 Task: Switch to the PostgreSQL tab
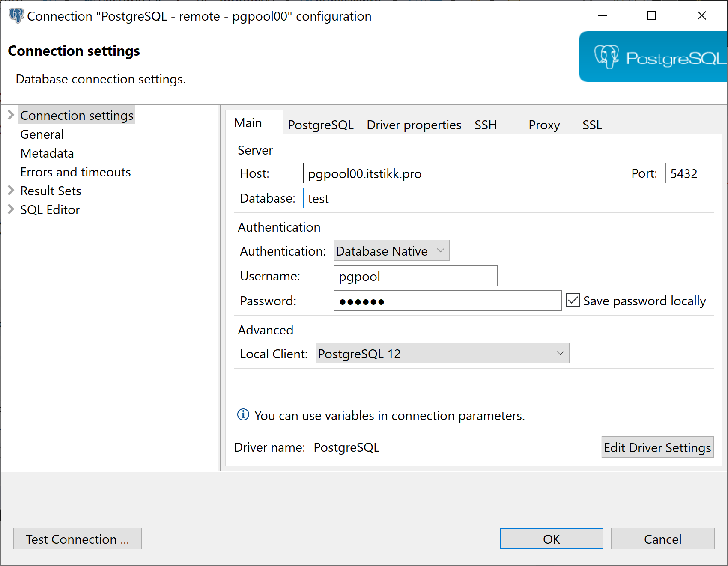321,124
